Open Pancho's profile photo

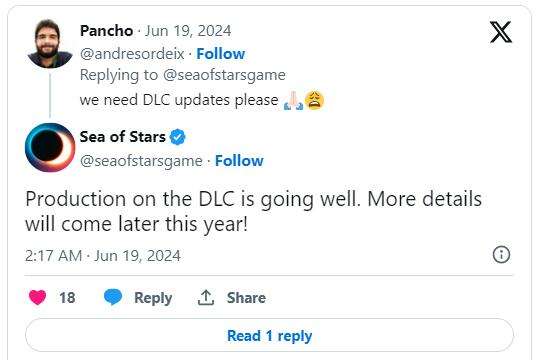tap(50, 44)
